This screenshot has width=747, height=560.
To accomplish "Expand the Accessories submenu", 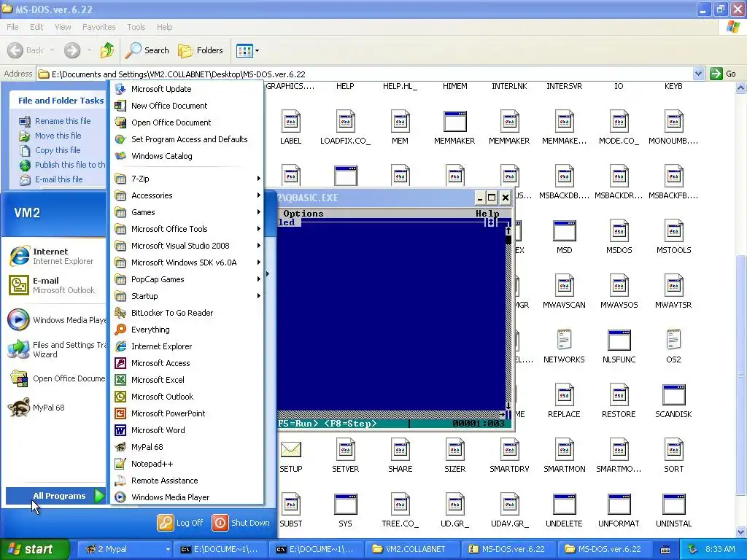I will point(187,195).
